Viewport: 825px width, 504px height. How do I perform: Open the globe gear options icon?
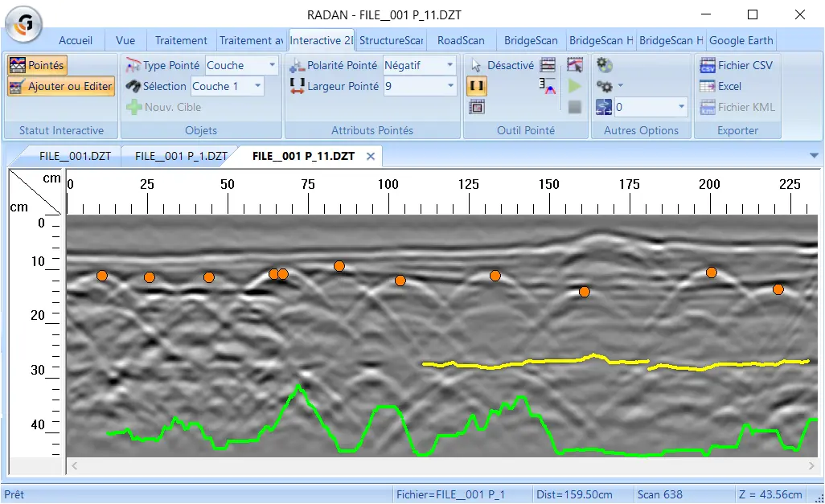(x=604, y=65)
